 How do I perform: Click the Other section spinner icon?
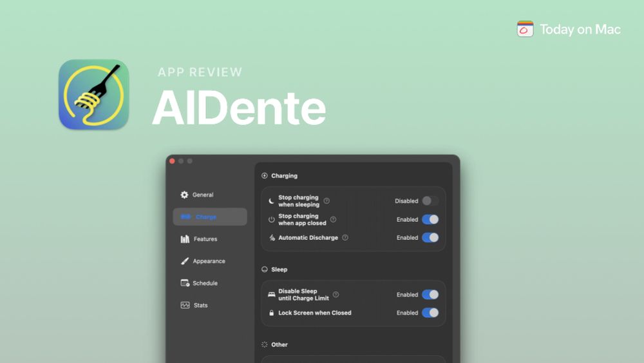[x=265, y=345]
